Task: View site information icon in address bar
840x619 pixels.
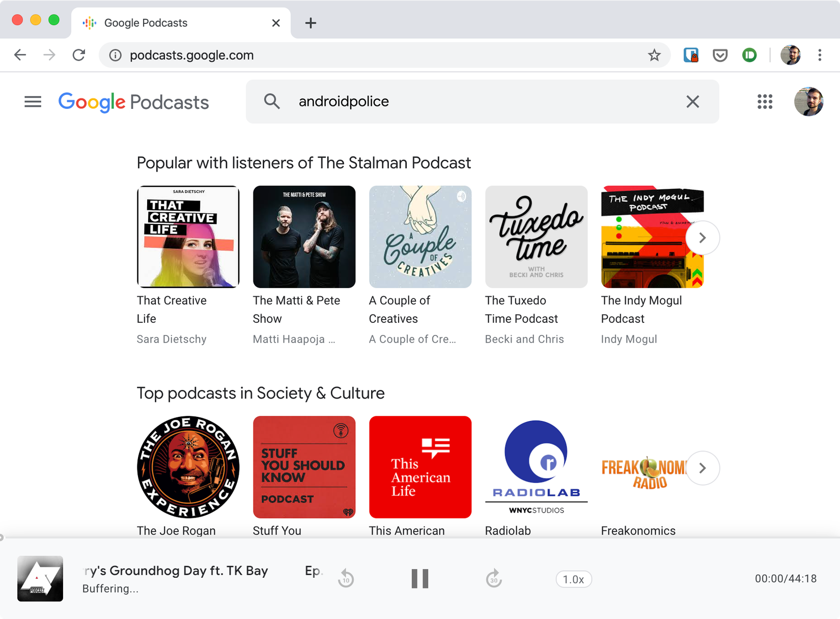Action: pyautogui.click(x=116, y=55)
